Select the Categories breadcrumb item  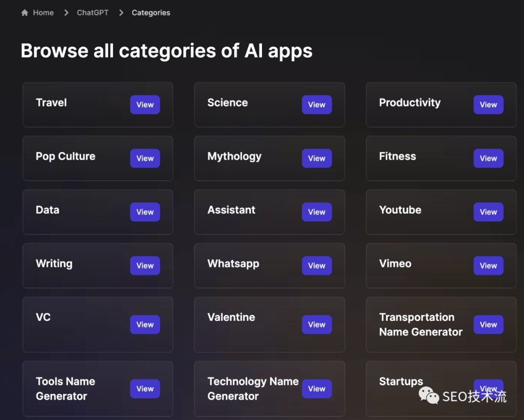tap(151, 13)
